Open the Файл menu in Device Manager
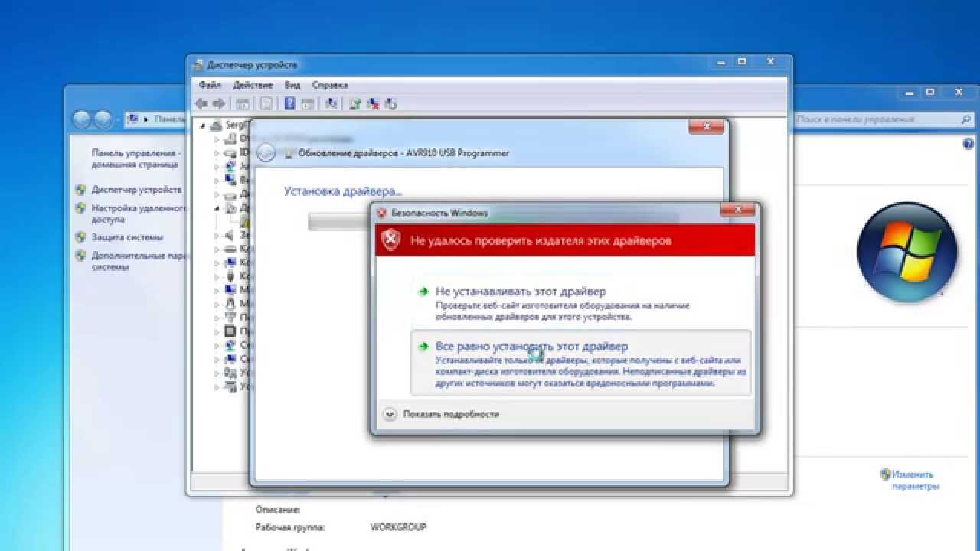Image resolution: width=980 pixels, height=551 pixels. pos(210,85)
